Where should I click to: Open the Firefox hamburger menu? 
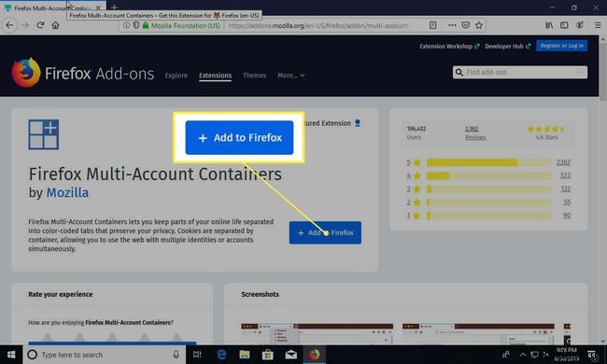pyautogui.click(x=598, y=25)
